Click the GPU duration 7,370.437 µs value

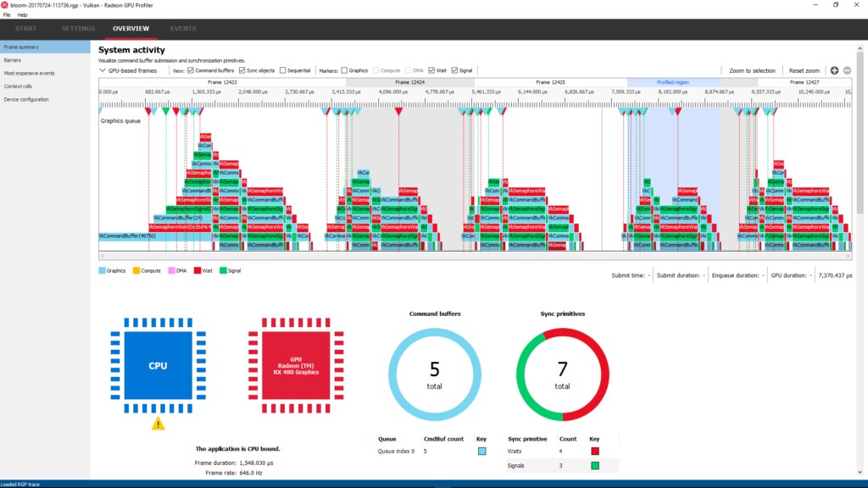pyautogui.click(x=835, y=275)
